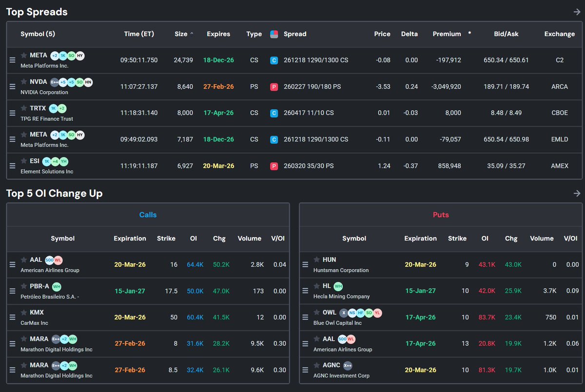Screen dimensions: 585x392
Task: Open ESI ticker link
Action: click(35, 161)
